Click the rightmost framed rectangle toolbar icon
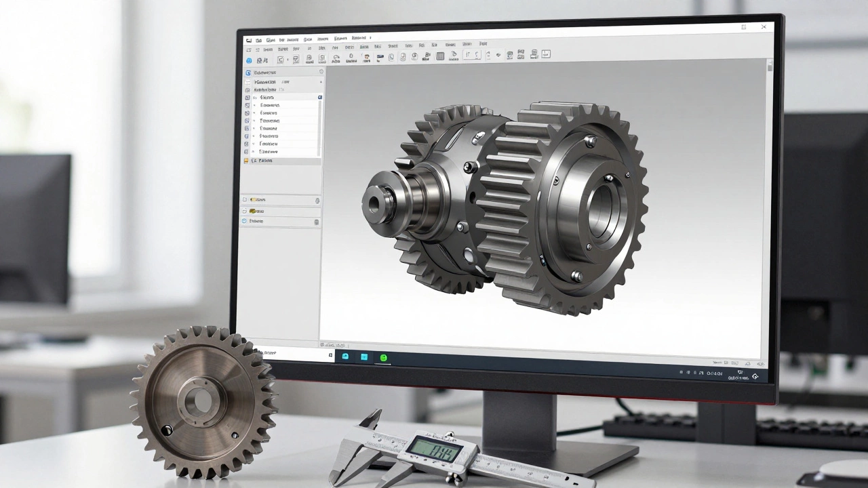 tap(546, 54)
